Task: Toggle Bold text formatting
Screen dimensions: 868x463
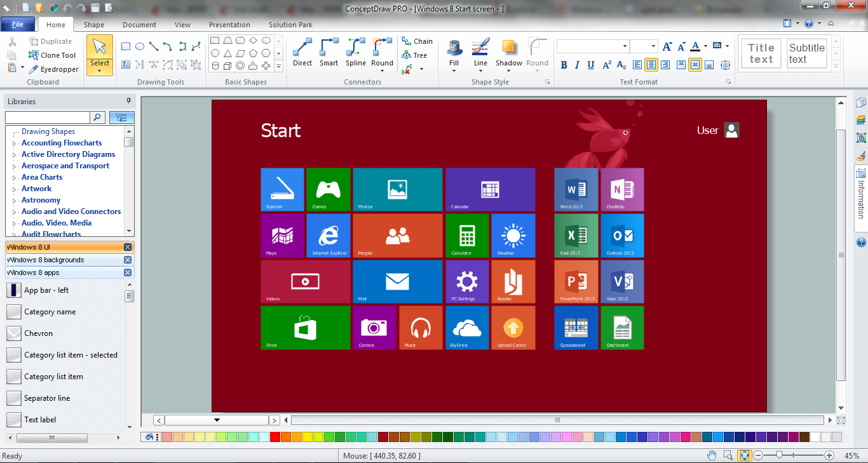Action: 564,65
